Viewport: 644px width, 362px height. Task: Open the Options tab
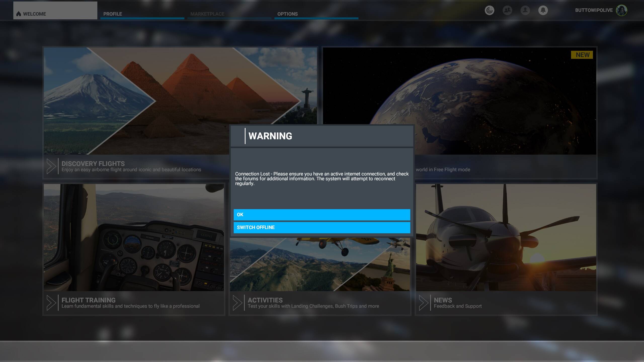[x=287, y=14]
